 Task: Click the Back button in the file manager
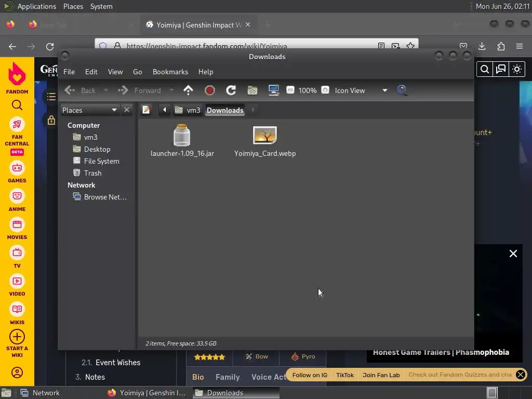(81, 90)
